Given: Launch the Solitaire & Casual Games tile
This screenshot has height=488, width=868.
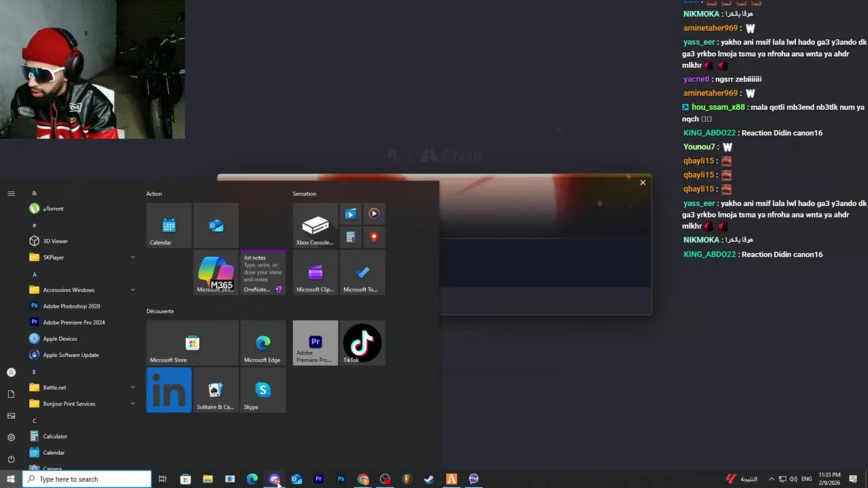Looking at the screenshot, I should coord(216,390).
